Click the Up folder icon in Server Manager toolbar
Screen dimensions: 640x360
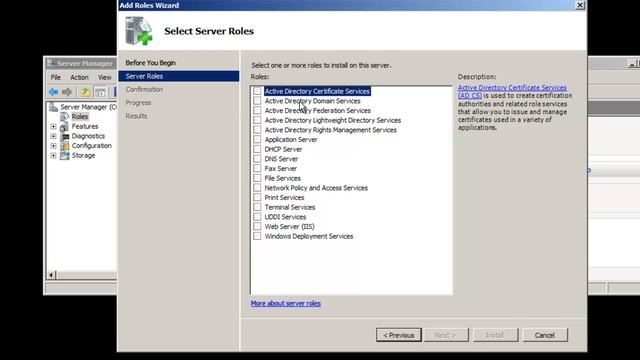point(85,92)
